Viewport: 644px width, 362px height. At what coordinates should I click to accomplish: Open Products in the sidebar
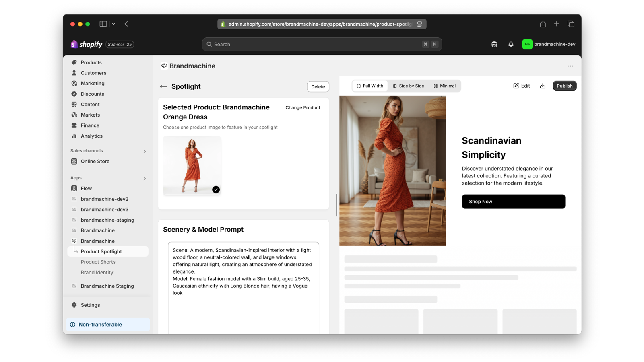pos(91,62)
